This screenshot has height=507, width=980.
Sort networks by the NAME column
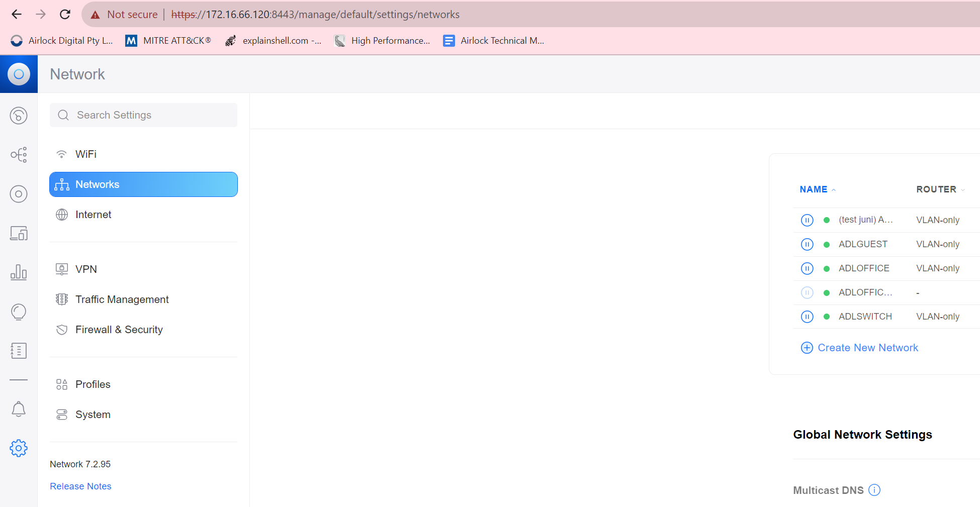813,189
